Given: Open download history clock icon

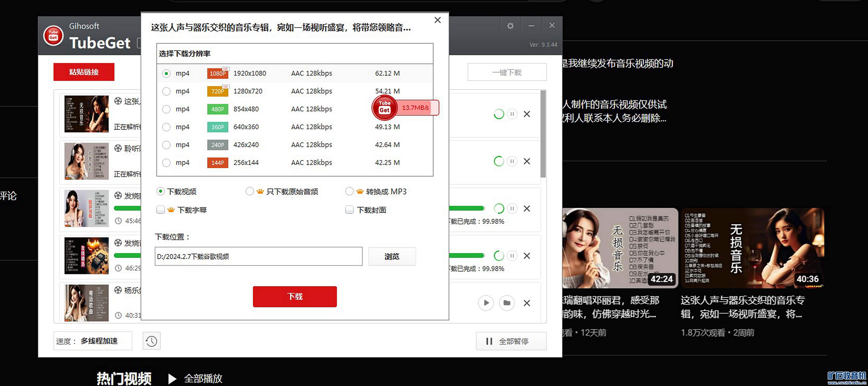Looking at the screenshot, I should point(151,341).
